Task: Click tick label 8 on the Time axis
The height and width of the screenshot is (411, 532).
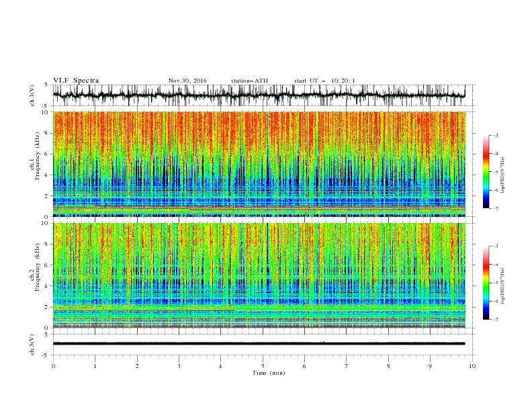Action: (388, 366)
